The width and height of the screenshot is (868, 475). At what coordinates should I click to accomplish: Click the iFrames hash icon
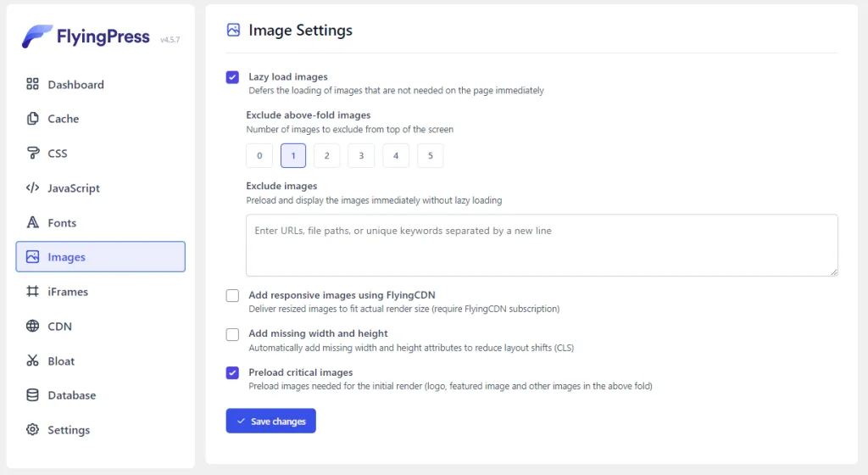(x=32, y=292)
